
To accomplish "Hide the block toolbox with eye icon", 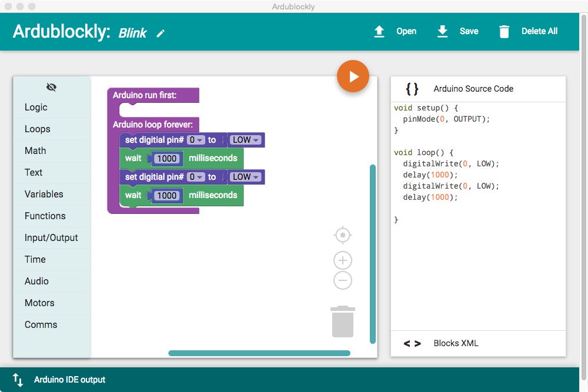I will click(51, 86).
